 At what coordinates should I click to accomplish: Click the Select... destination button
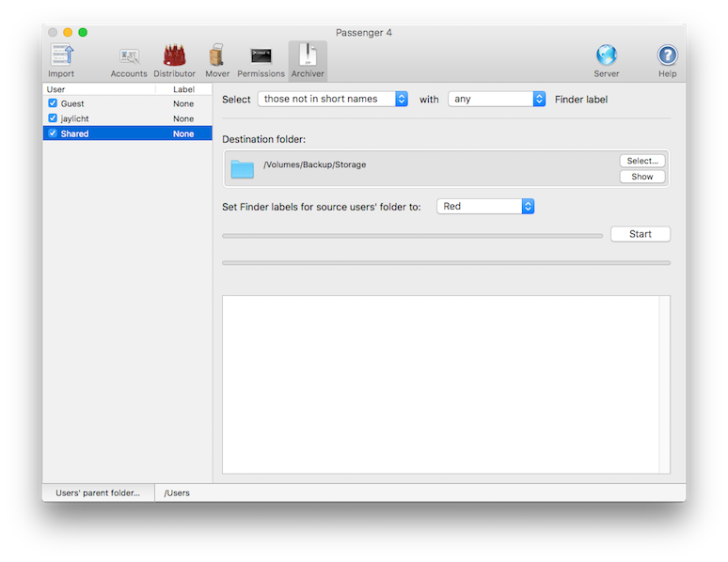click(x=642, y=161)
